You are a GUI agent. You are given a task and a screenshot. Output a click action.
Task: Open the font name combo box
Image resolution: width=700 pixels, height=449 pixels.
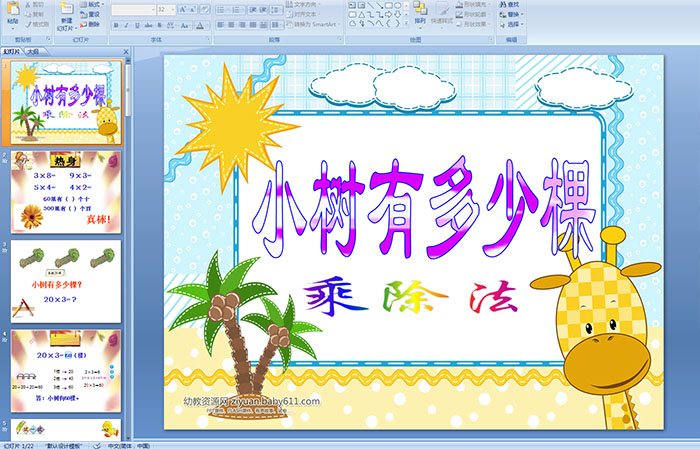coord(133,9)
